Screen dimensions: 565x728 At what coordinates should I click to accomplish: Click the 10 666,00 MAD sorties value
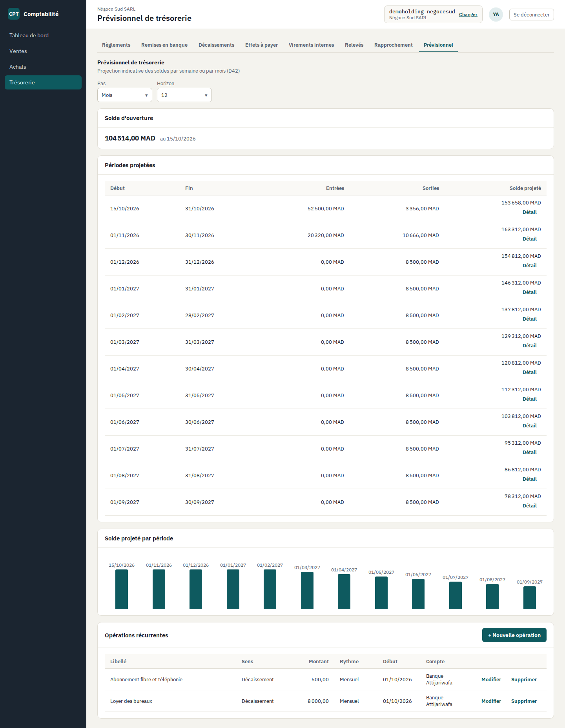click(421, 235)
